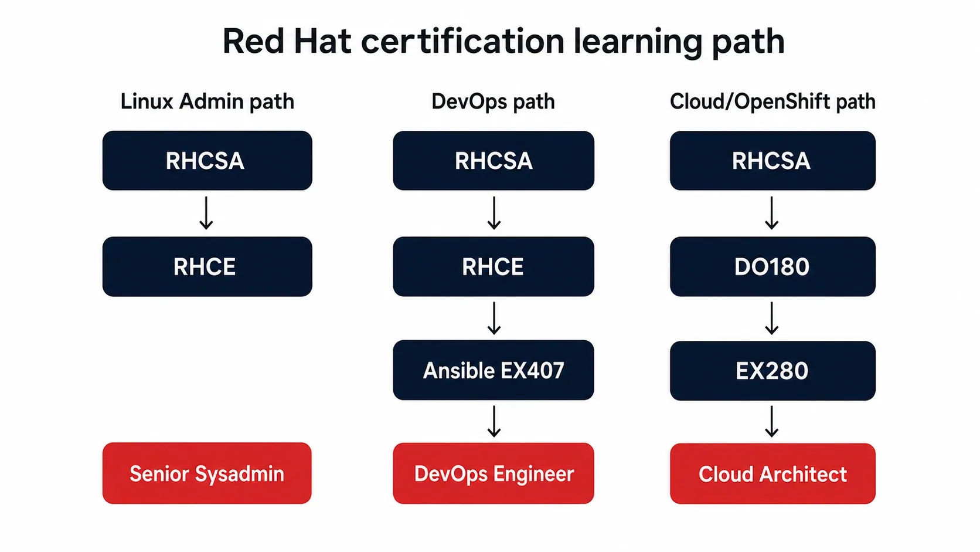980x552 pixels.
Task: Click the DevOps Engineer red box
Action: tap(494, 473)
